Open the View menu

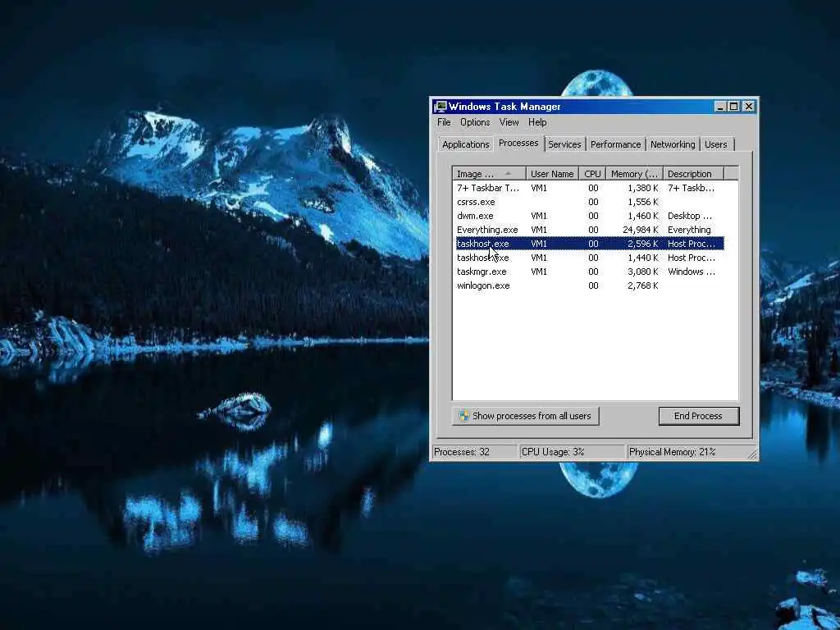click(509, 122)
